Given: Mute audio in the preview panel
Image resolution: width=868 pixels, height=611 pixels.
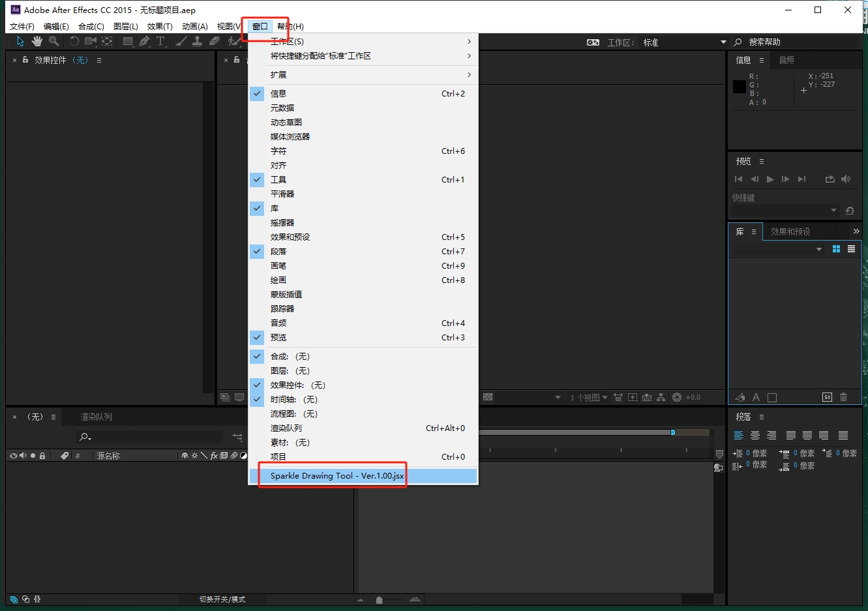Looking at the screenshot, I should 846,179.
